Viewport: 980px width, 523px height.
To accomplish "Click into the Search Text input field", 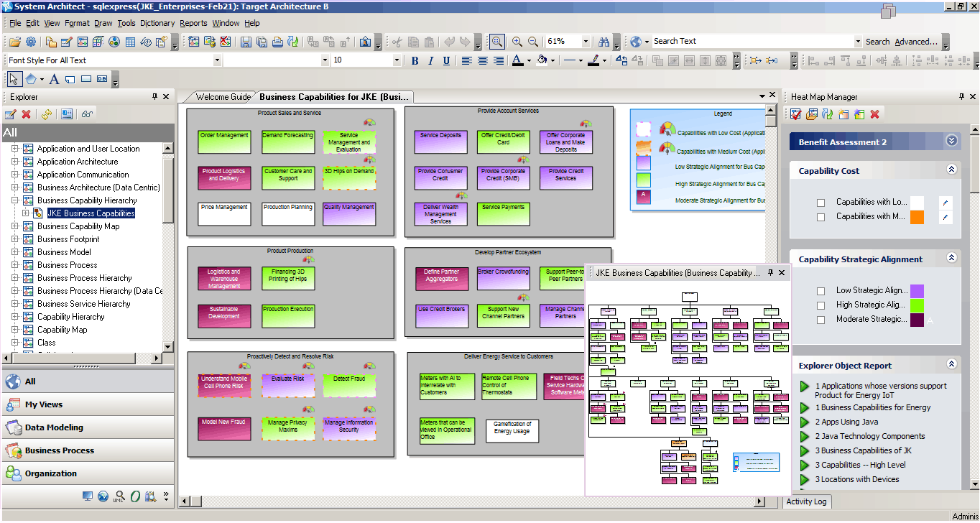I will coord(752,42).
